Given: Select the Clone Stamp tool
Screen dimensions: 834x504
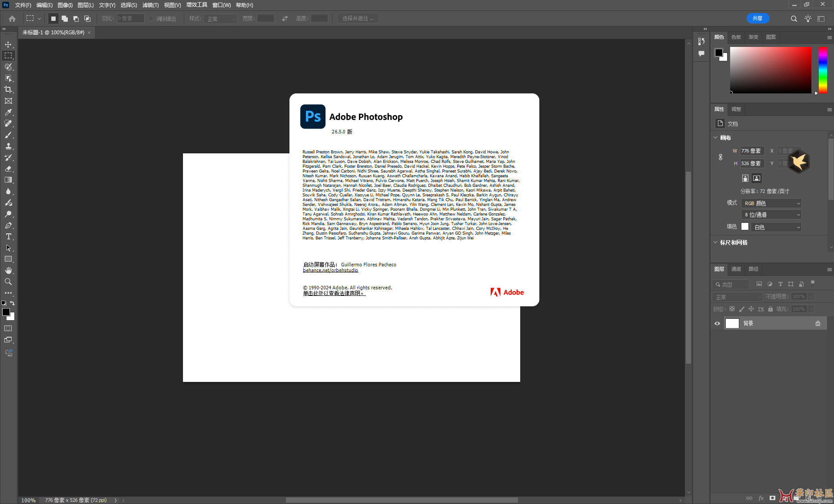Looking at the screenshot, I should click(x=8, y=146).
